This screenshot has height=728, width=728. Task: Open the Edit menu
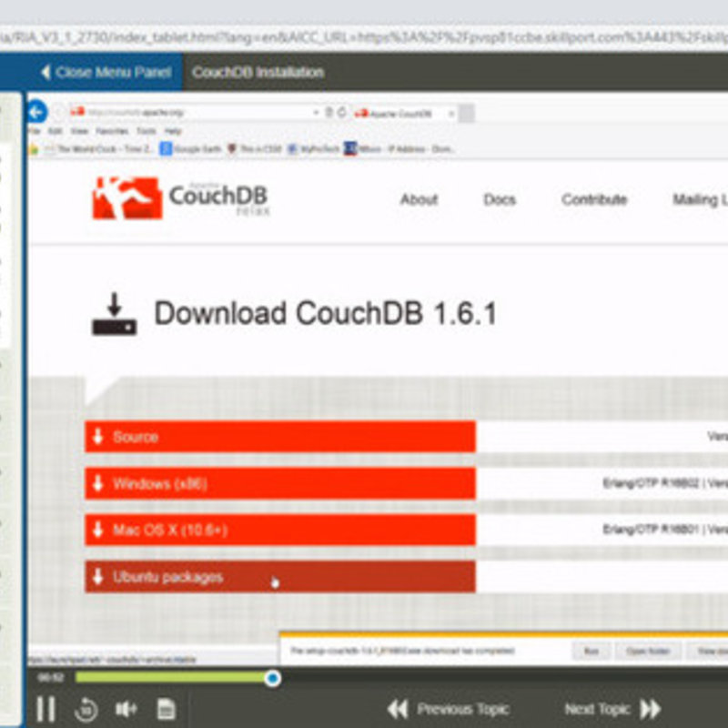click(55, 131)
